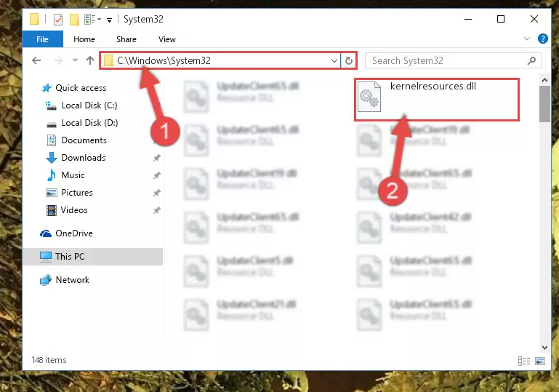Click the Quick access star icon
The width and height of the screenshot is (559, 392).
[x=47, y=88]
